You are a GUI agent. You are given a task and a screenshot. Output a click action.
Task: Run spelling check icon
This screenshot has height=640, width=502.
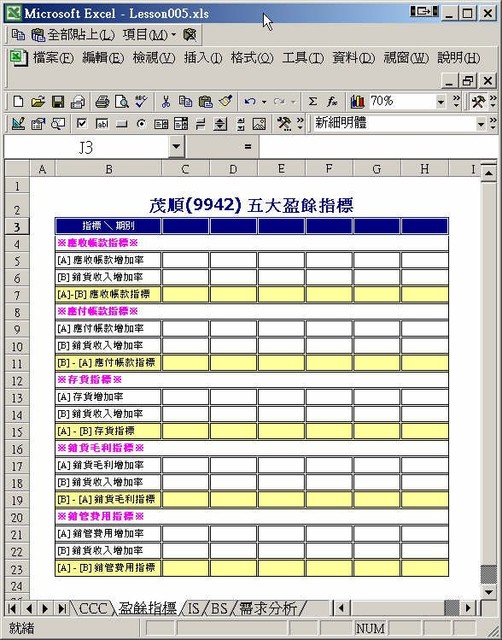pos(142,101)
